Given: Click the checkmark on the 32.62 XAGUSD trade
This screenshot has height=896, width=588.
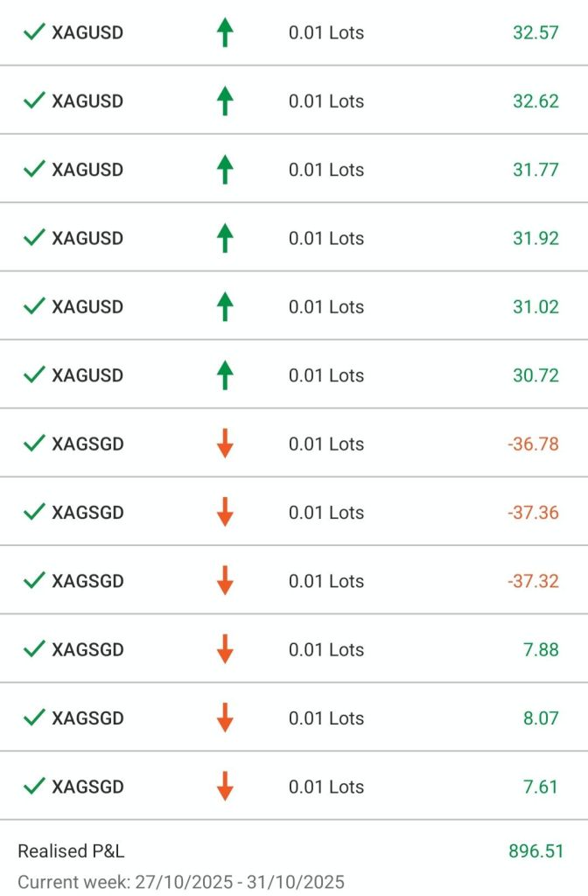Looking at the screenshot, I should pos(34,101).
